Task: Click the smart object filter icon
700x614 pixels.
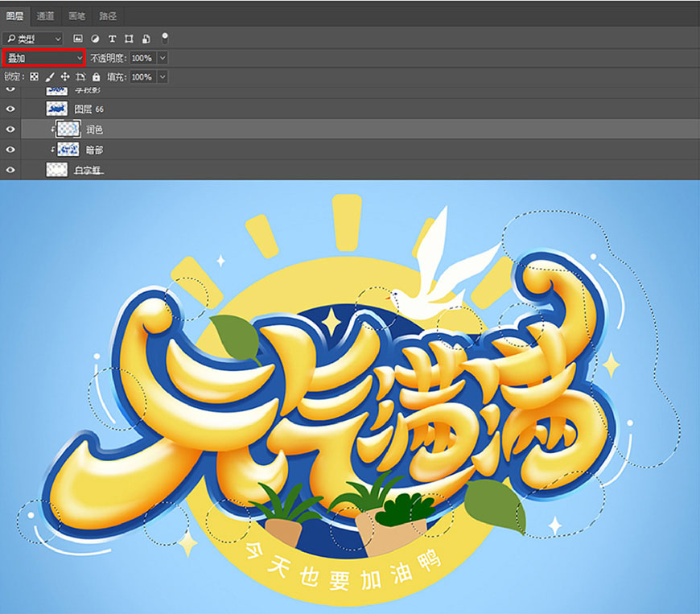Action: click(x=146, y=39)
